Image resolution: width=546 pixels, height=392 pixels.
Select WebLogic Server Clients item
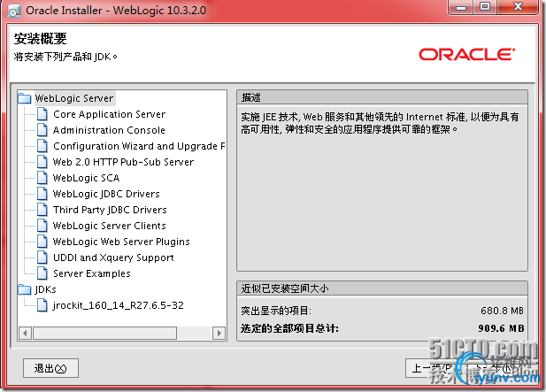tap(110, 226)
